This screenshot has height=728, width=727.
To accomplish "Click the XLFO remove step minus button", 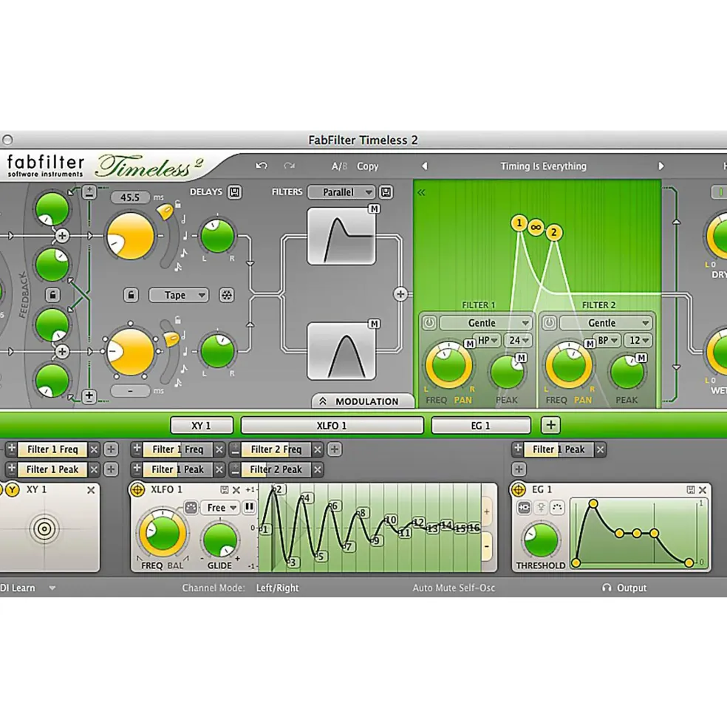I will point(487,546).
